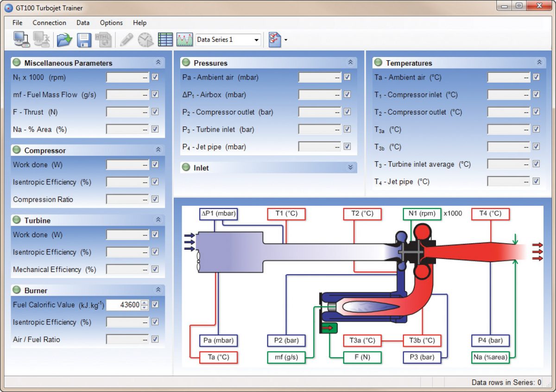Uncheck the Compressor Work done checkbox
The height and width of the screenshot is (392, 556).
tap(155, 164)
